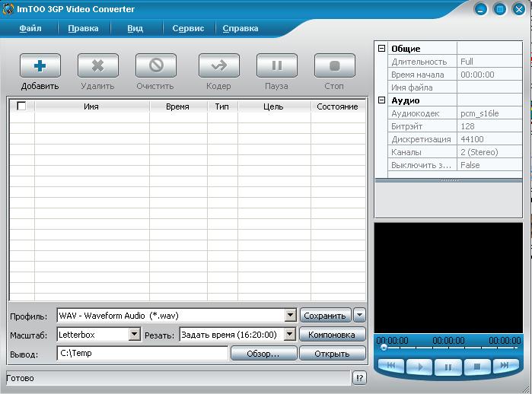Select the Выключить з... value False
The width and height of the screenshot is (532, 394).
489,165
